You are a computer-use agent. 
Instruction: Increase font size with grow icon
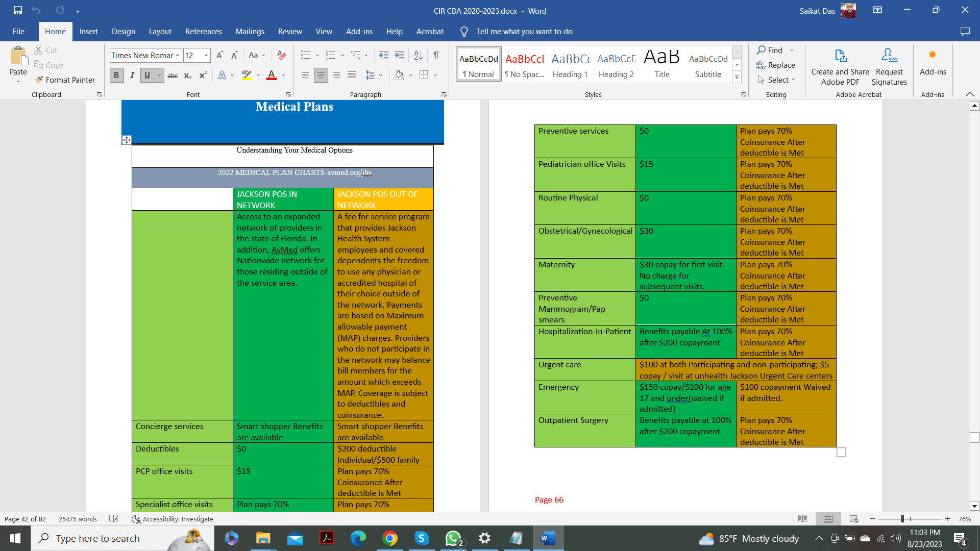click(219, 55)
